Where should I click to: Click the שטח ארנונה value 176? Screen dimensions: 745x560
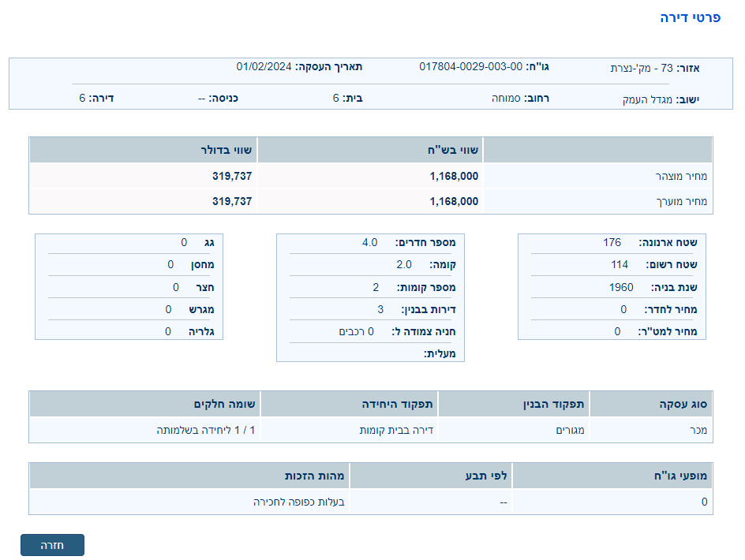pos(612,242)
